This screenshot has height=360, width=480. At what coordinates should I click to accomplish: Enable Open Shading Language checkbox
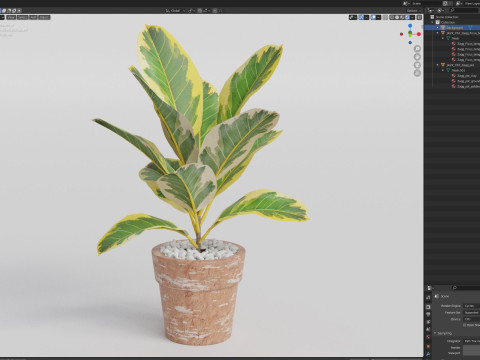coord(464,325)
